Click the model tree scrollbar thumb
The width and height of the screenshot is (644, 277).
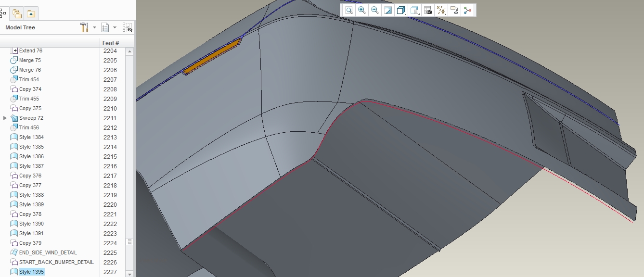[129, 241]
